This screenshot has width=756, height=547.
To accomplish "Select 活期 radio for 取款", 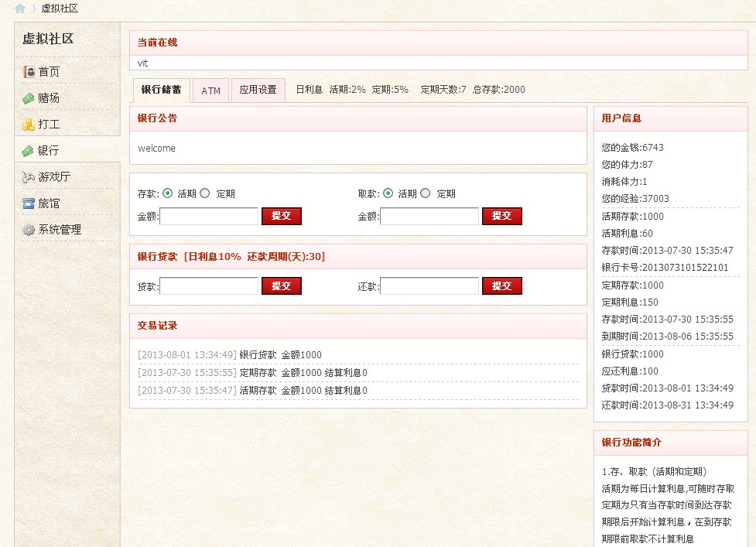I will pos(388,193).
